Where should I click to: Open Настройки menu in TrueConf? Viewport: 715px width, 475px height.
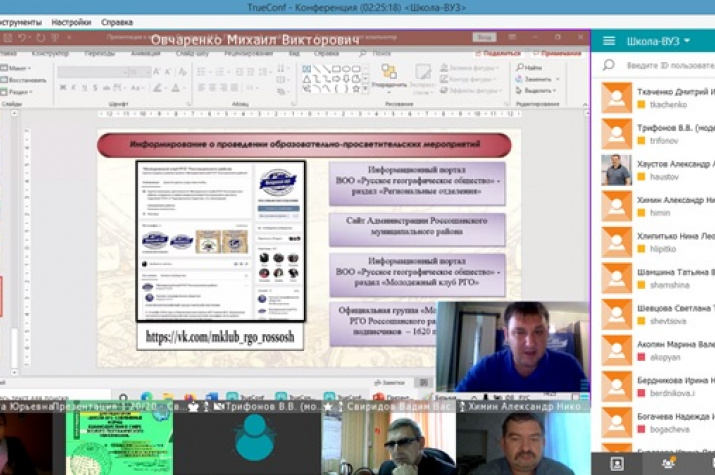[x=71, y=22]
